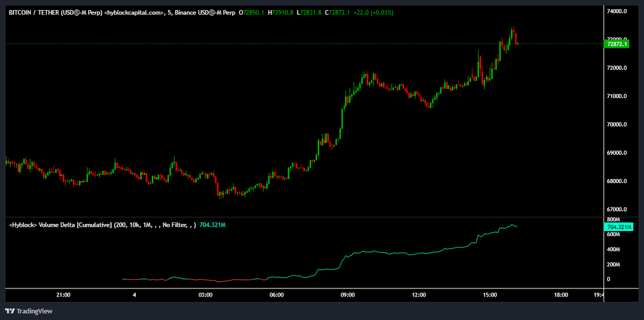Click the 704.321M value beside indicator title
This screenshot has height=320, width=644.
[213, 225]
